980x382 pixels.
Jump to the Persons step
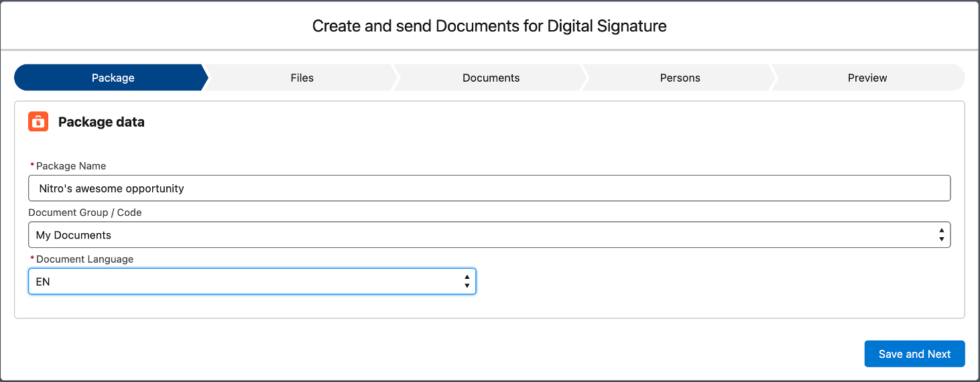(680, 78)
